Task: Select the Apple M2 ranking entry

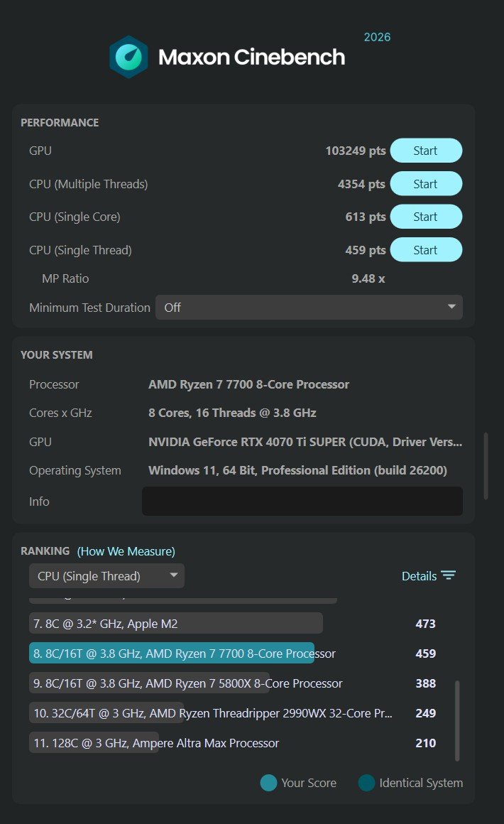Action: [234, 623]
